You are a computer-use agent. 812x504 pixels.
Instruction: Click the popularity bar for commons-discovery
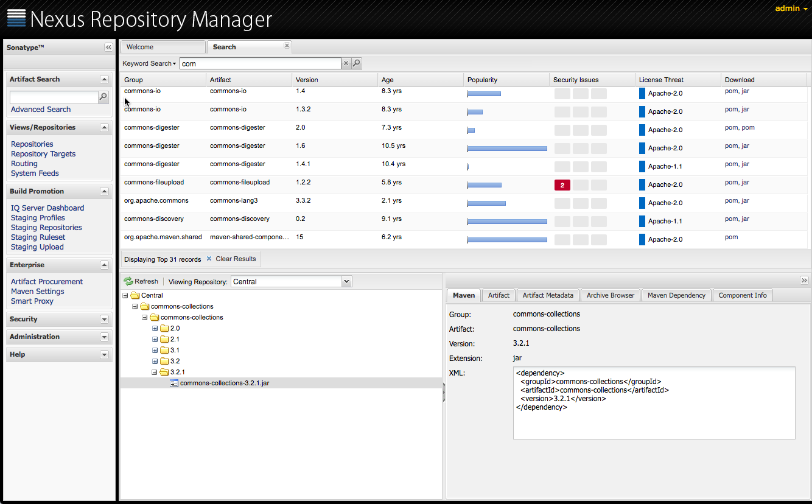click(507, 222)
